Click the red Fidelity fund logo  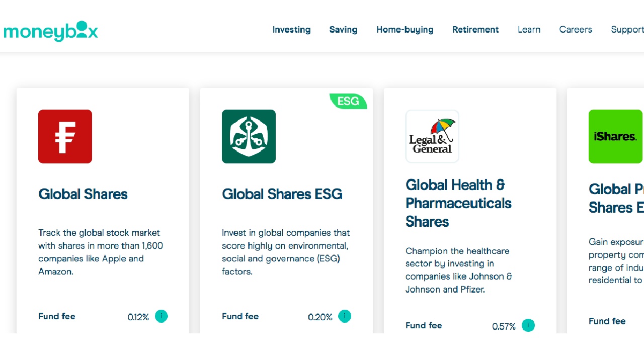click(x=65, y=136)
